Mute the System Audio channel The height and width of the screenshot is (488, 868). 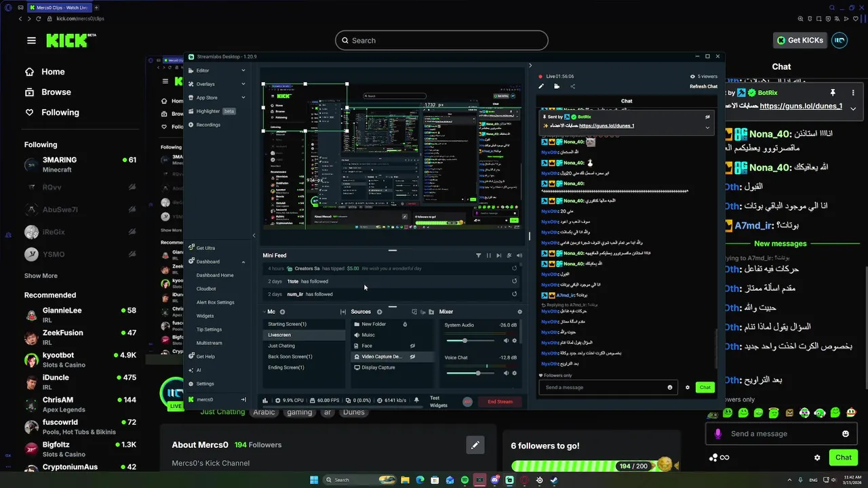coord(506,340)
